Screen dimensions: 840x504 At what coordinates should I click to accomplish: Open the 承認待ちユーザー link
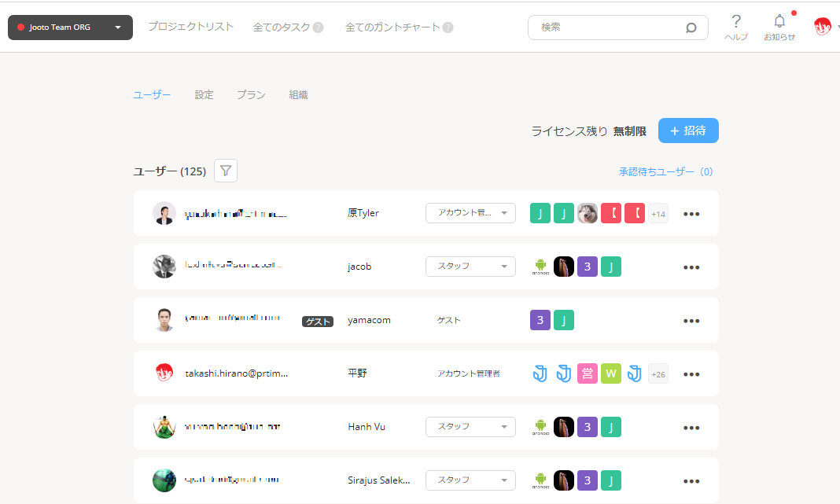pyautogui.click(x=665, y=171)
